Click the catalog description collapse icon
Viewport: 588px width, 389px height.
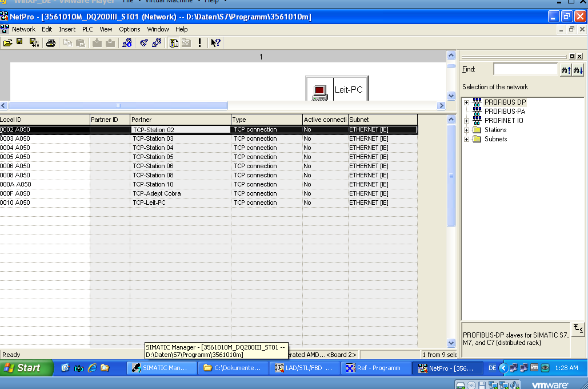[578, 330]
